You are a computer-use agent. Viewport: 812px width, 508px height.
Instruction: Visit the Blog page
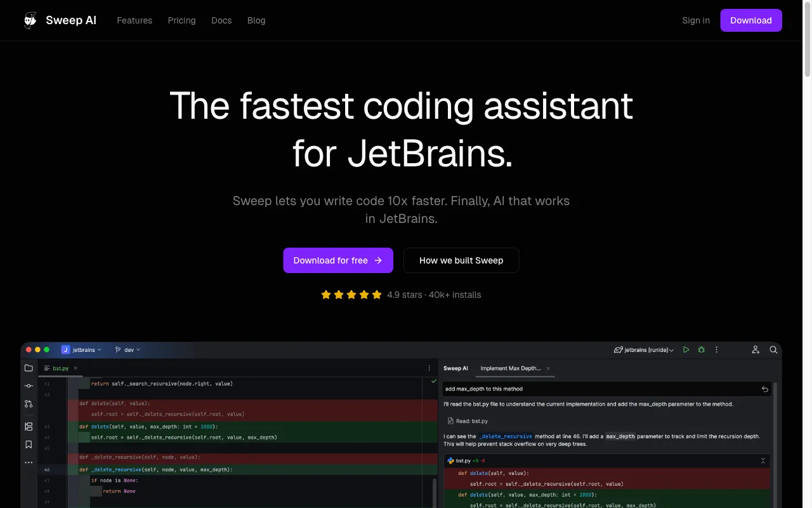click(x=256, y=20)
